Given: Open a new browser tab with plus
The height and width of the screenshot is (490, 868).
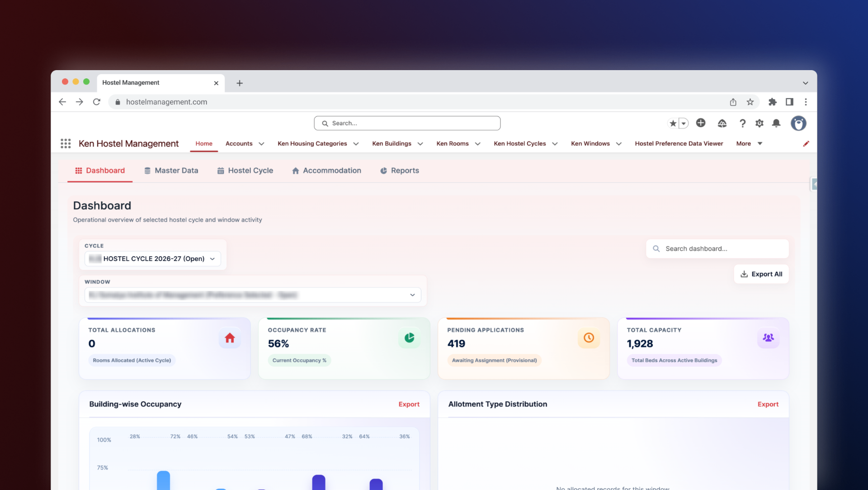Looking at the screenshot, I should [x=240, y=83].
